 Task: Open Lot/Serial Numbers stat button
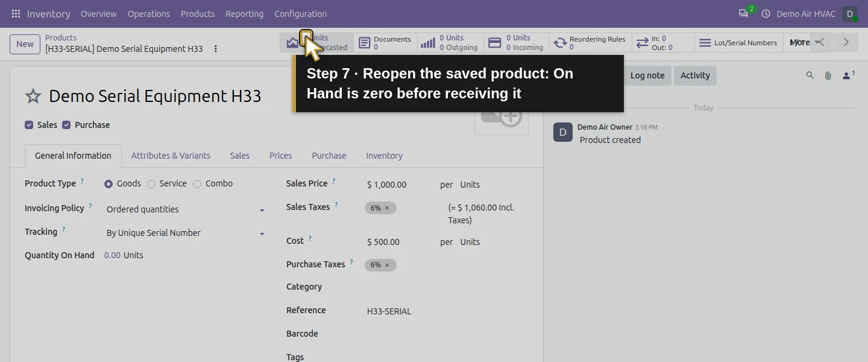click(738, 42)
